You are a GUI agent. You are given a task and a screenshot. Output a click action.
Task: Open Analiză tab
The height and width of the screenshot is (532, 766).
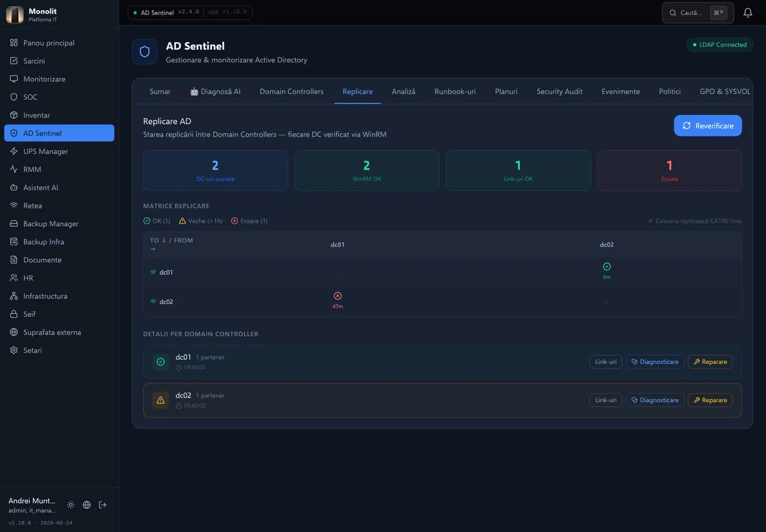403,92
